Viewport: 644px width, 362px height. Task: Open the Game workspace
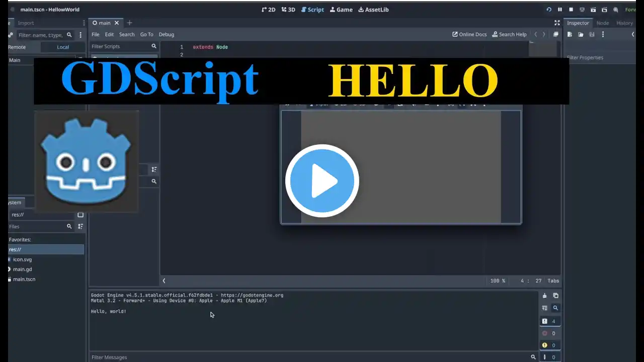(341, 10)
